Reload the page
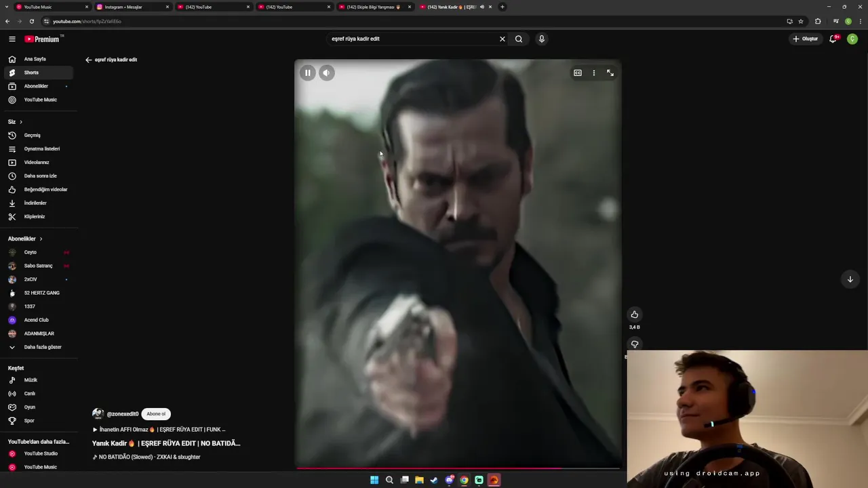The height and width of the screenshot is (488, 868). pos(31,21)
